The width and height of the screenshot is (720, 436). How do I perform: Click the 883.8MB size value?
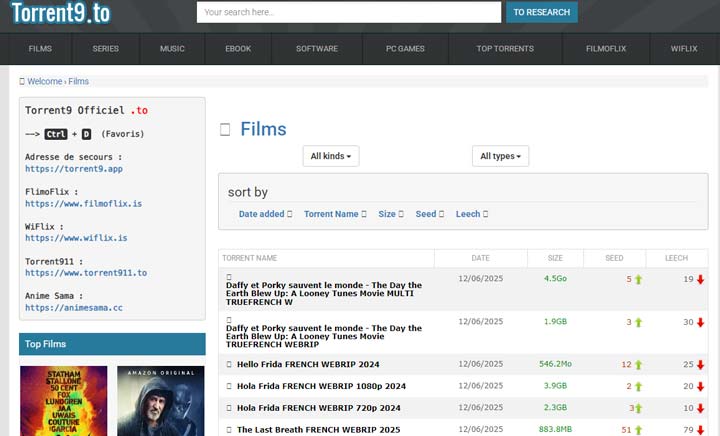(555, 429)
